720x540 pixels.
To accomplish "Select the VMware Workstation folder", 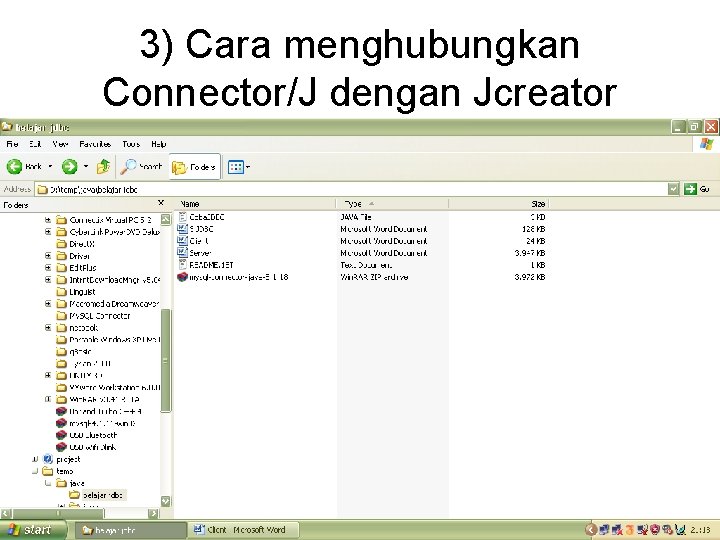I will [108, 387].
